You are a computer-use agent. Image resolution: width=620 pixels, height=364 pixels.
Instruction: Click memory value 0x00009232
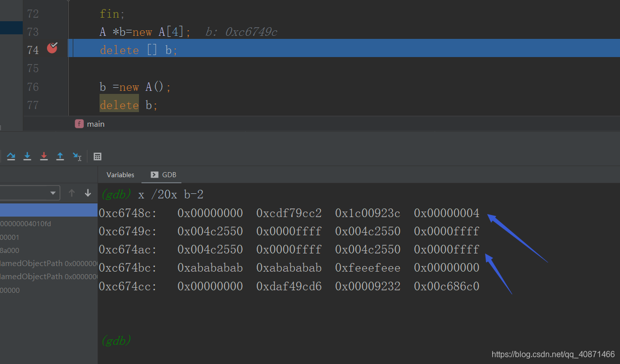click(368, 286)
